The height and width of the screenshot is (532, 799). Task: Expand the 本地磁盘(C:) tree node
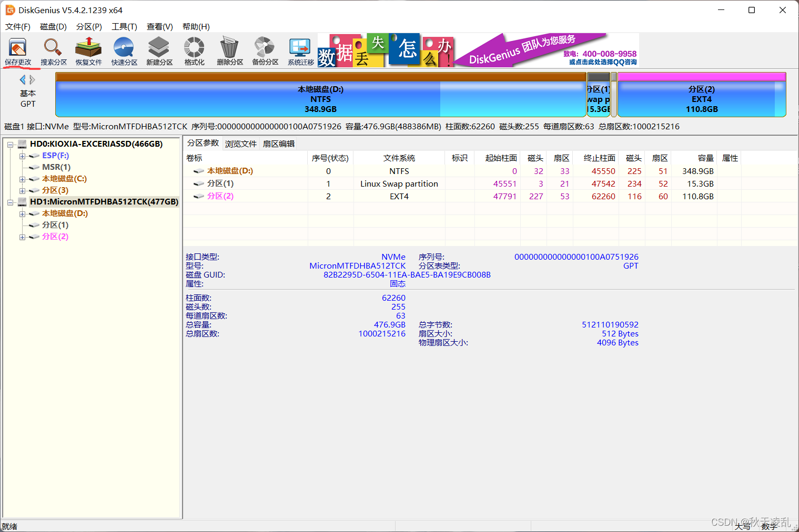pyautogui.click(x=22, y=179)
